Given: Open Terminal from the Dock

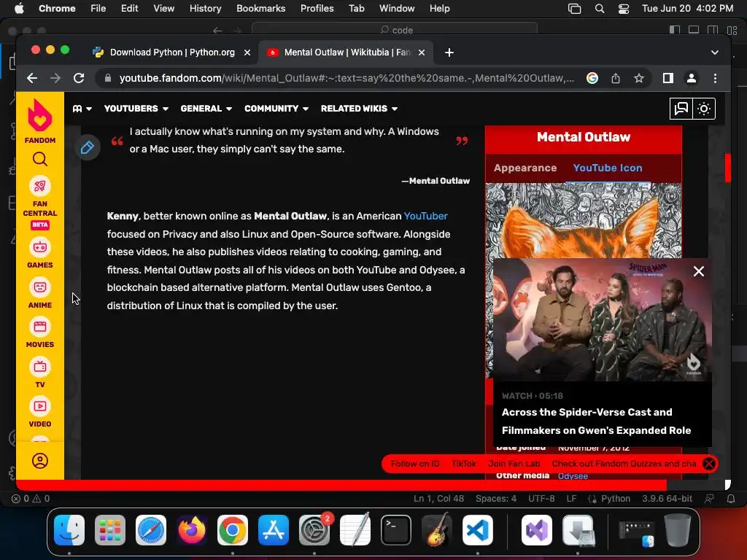Looking at the screenshot, I should (x=395, y=529).
